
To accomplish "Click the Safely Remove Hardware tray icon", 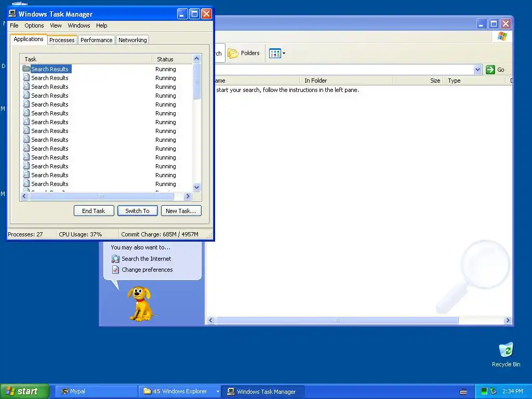I will [494, 391].
